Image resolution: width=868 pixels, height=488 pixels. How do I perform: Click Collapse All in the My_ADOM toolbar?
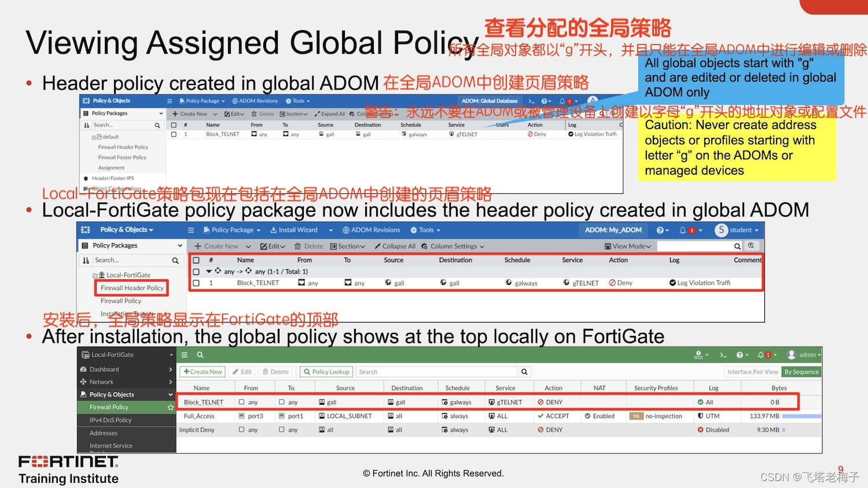pyautogui.click(x=395, y=246)
